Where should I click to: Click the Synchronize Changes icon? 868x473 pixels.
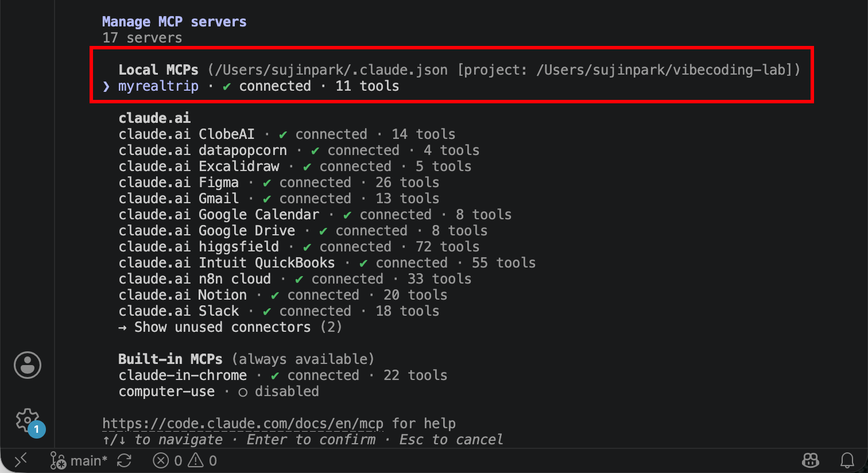[124, 460]
